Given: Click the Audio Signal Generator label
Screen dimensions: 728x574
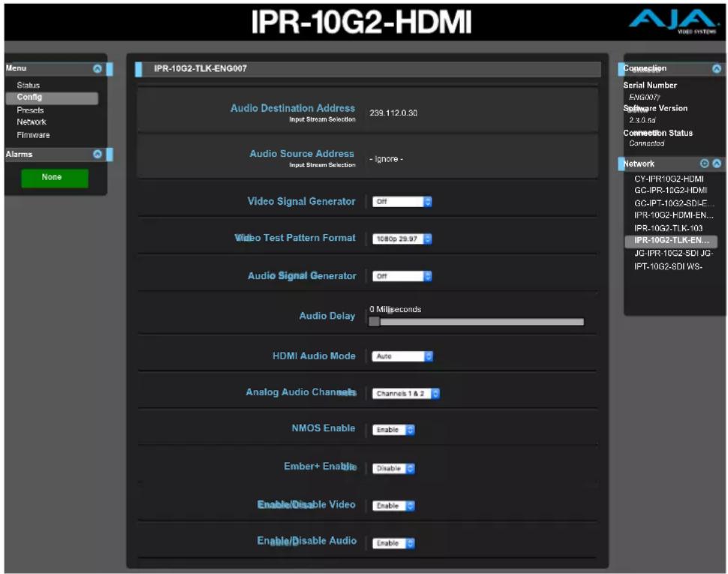Looking at the screenshot, I should [302, 275].
